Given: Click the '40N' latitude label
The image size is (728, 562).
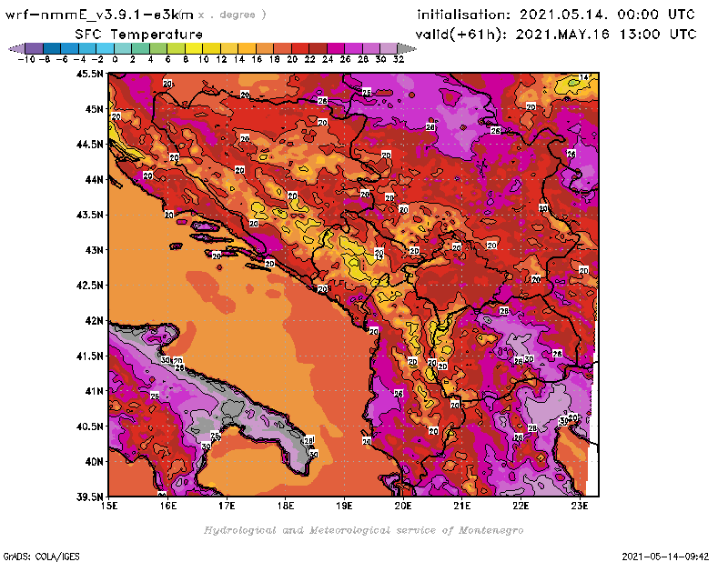Looking at the screenshot, I should click(x=94, y=462).
